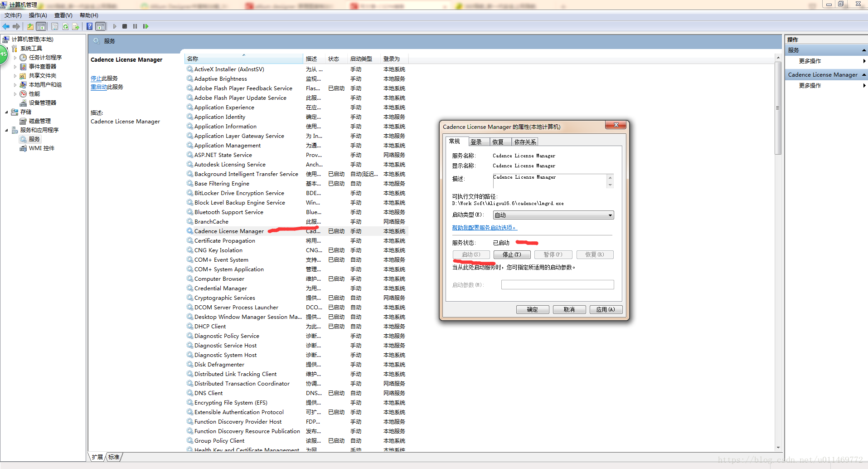868x469 pixels.
Task: Toggle the action pane toolbar icon
Action: (x=101, y=26)
